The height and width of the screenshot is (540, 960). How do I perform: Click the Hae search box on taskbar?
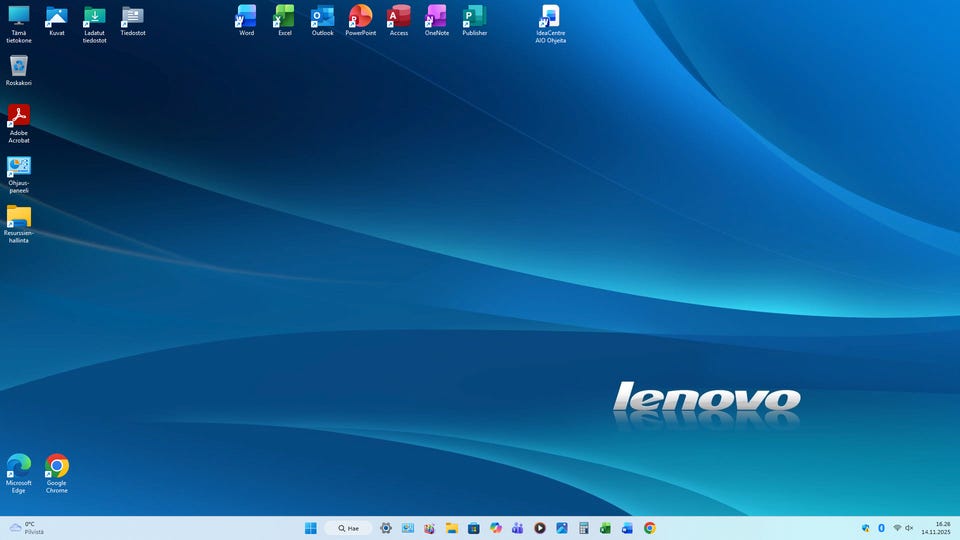point(348,528)
